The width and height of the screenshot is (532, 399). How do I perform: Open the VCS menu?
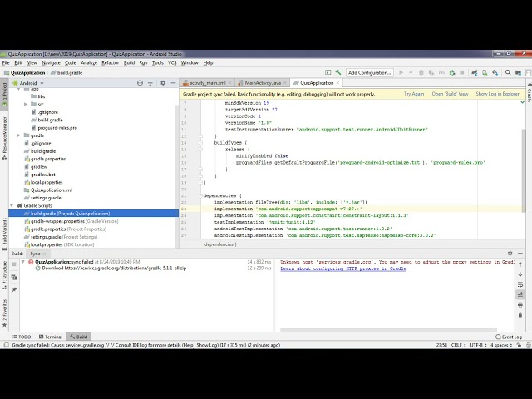(172, 63)
